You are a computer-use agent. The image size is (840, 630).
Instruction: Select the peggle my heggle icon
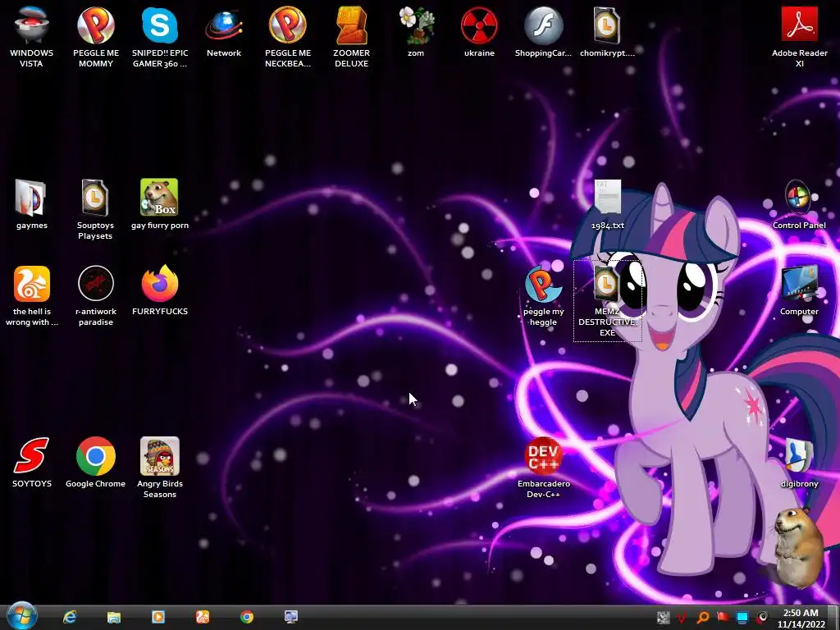click(543, 295)
